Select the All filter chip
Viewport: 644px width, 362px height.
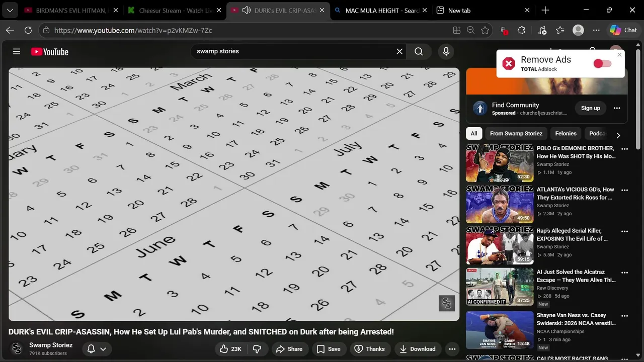474,133
